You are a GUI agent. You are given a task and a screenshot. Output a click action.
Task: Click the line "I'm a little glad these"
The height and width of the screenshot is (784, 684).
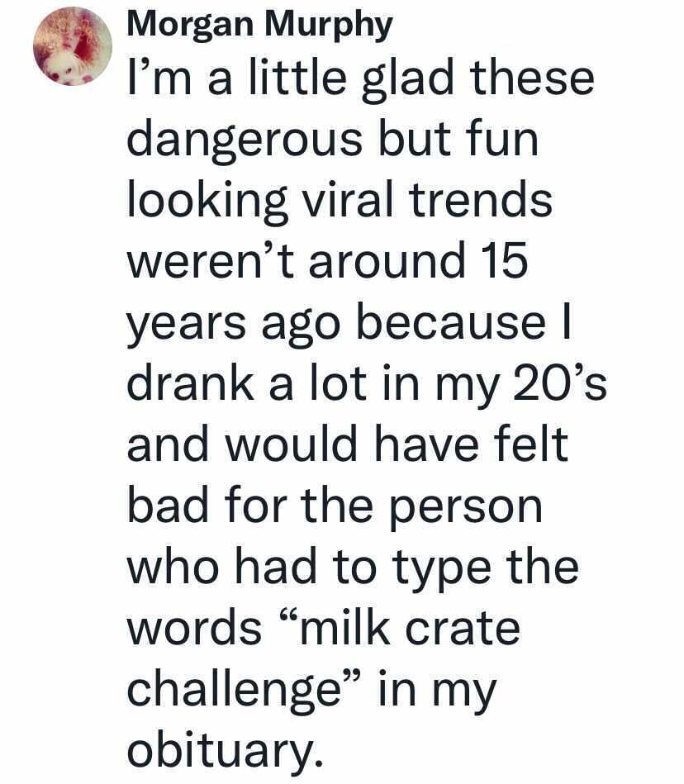tap(360, 78)
